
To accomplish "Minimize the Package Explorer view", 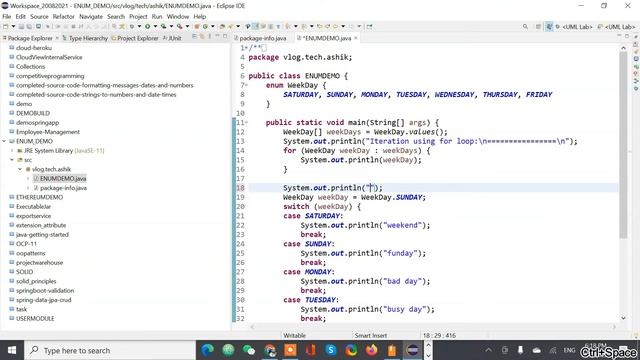I will pyautogui.click(x=217, y=36).
